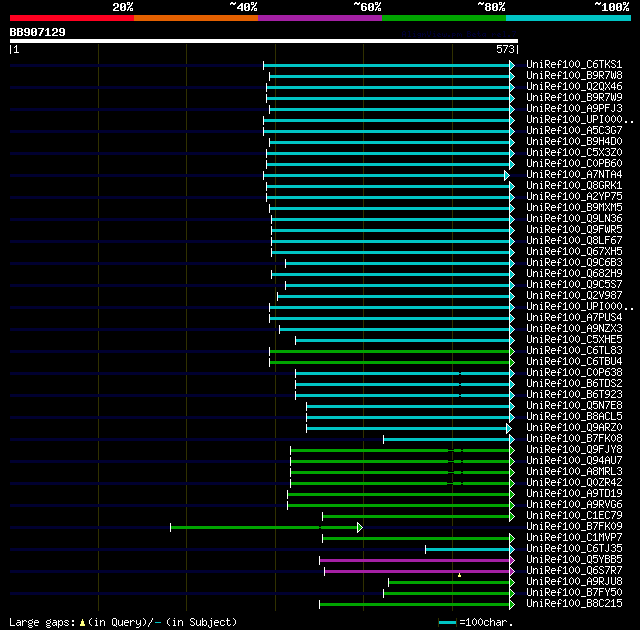
Task: Click the label UniRef100_C5X3Z0
Action: [x=574, y=153]
